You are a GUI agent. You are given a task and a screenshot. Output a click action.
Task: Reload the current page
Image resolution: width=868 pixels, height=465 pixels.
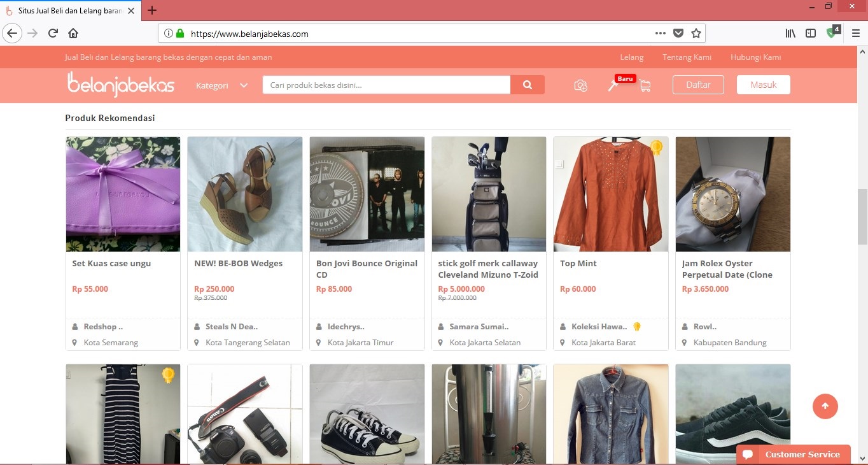tap(53, 33)
